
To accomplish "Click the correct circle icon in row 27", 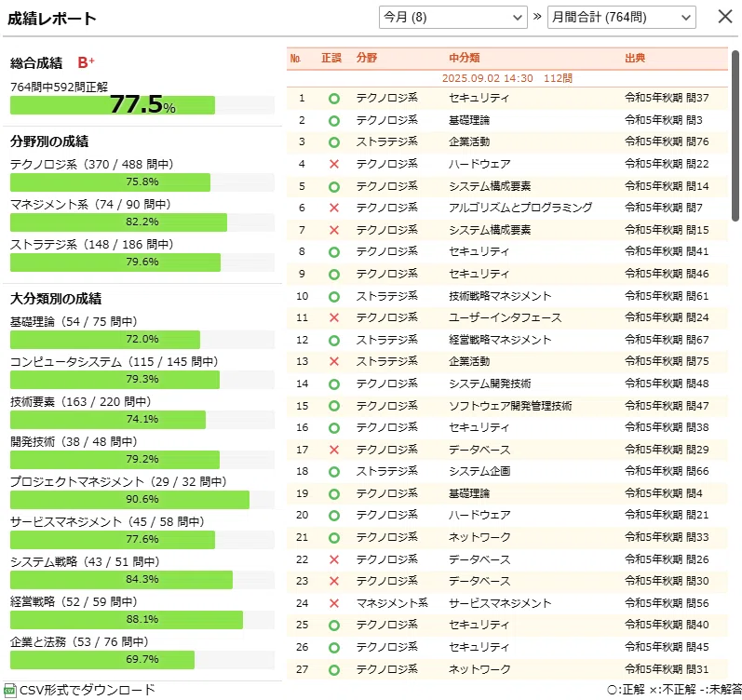I will tap(334, 670).
